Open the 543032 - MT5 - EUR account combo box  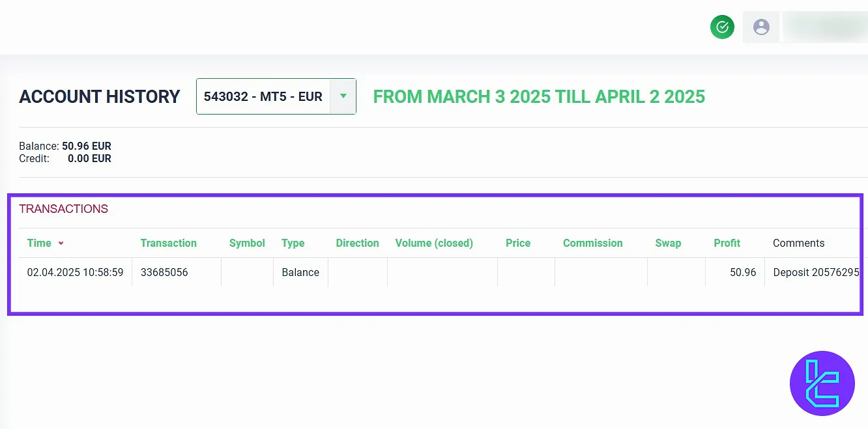coord(263,96)
